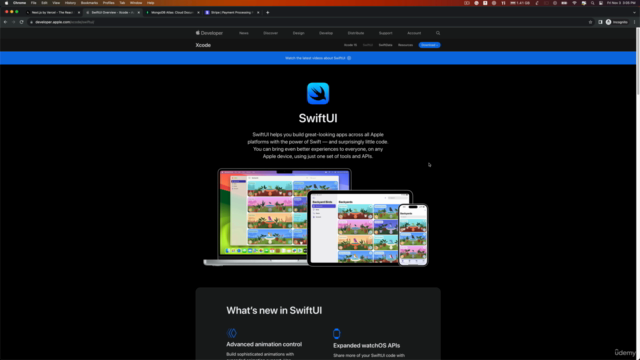
Task: Open the Xcode 15 subnav link
Action: click(350, 45)
